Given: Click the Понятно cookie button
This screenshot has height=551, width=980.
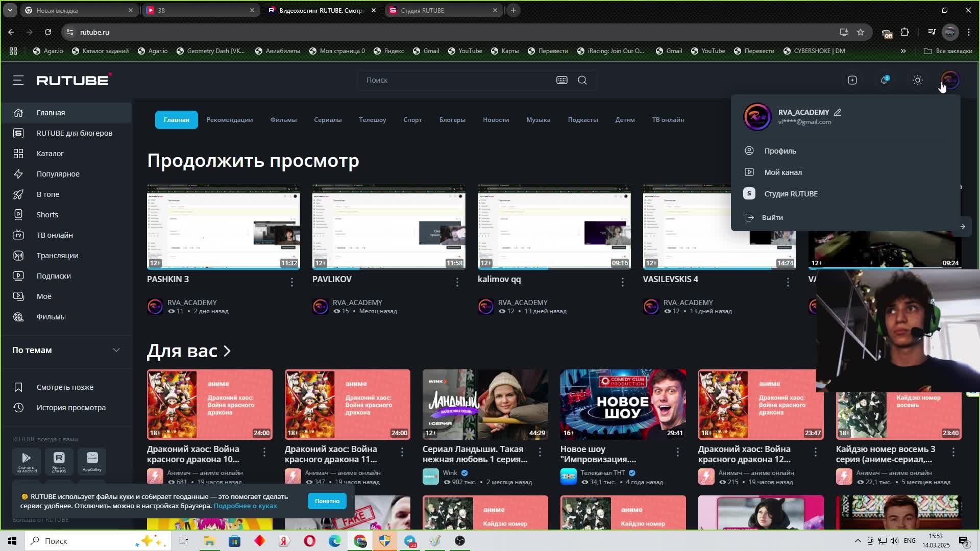Looking at the screenshot, I should [327, 501].
